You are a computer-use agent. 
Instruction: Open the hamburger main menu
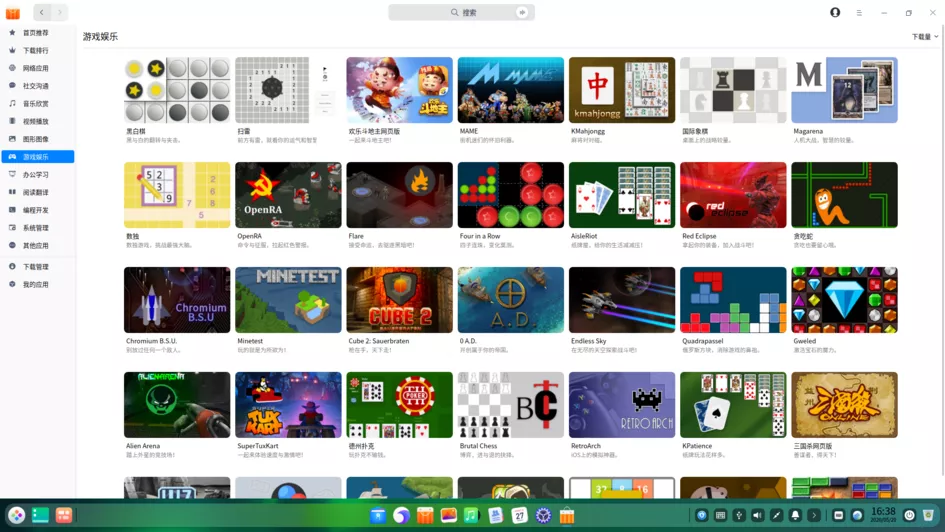[859, 13]
